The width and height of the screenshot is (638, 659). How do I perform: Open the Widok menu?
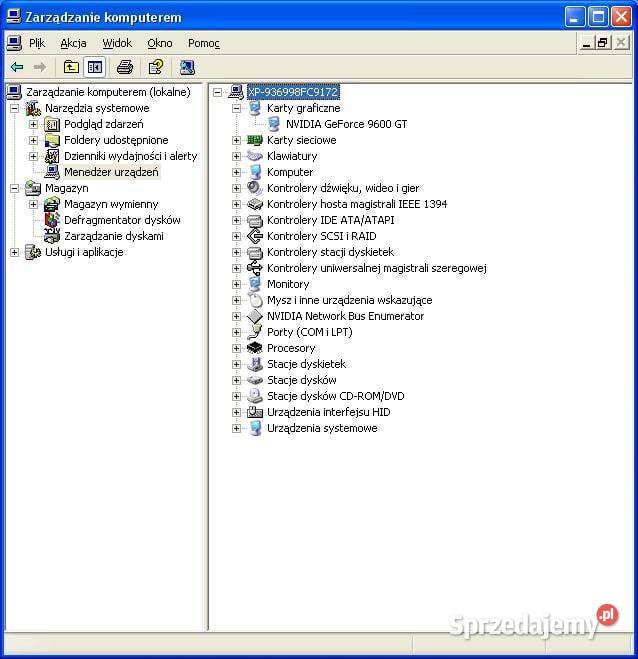click(117, 43)
